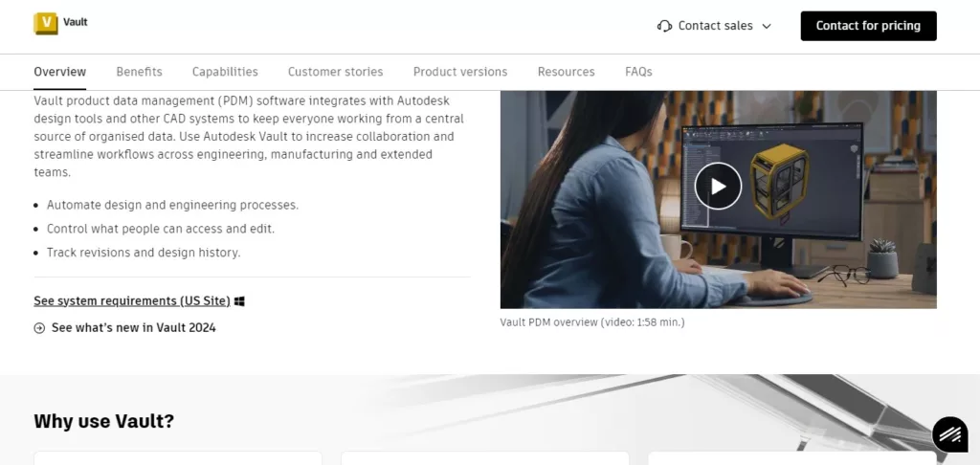980x465 pixels.
Task: Switch to the Resources tab
Action: click(x=567, y=72)
